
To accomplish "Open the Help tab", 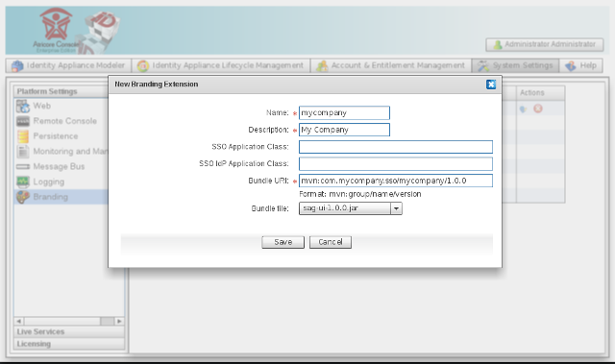I will point(580,66).
